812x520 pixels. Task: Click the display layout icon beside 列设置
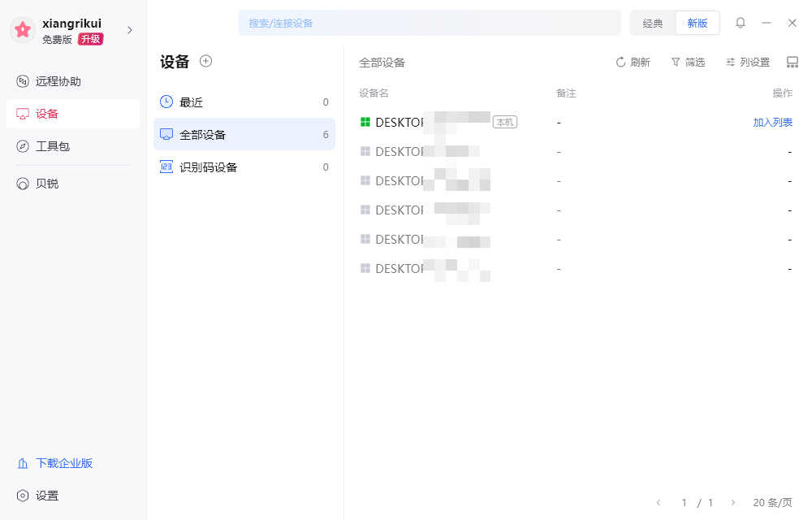click(793, 63)
